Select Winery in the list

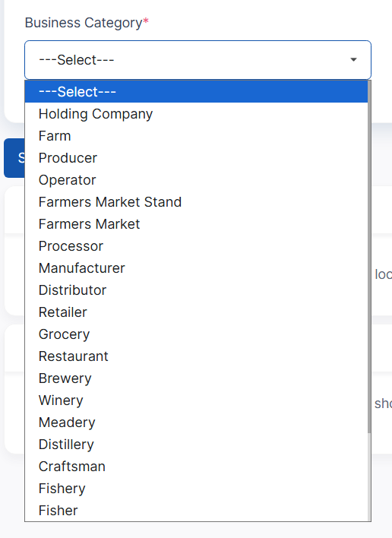pos(196,400)
